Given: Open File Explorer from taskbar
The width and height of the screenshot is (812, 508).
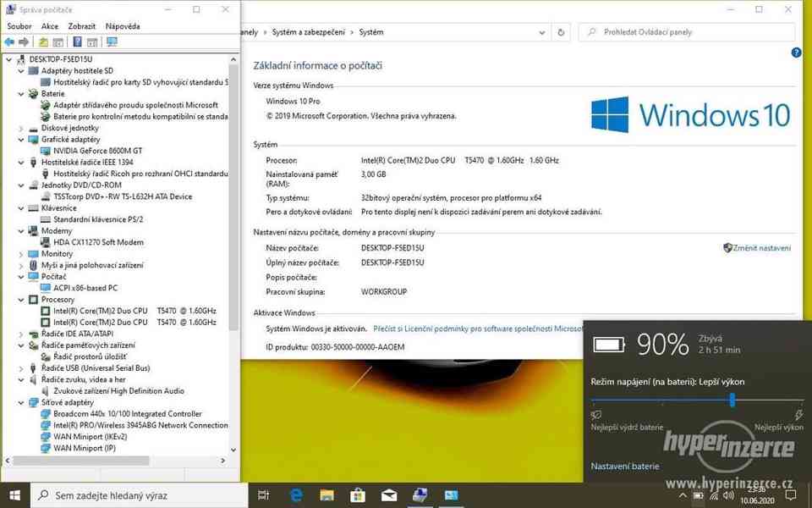Looking at the screenshot, I should 326,495.
